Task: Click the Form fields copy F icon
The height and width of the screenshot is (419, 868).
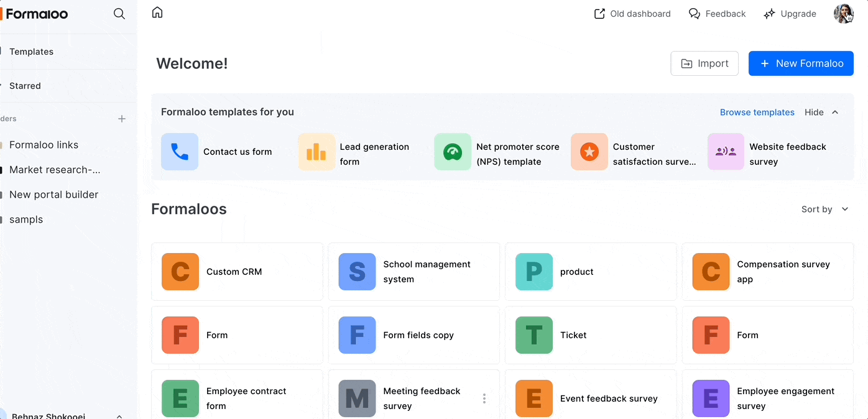Action: (357, 335)
